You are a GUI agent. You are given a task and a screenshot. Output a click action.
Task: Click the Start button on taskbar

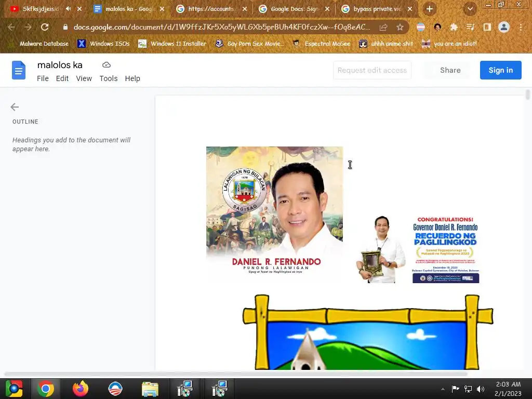(14, 389)
